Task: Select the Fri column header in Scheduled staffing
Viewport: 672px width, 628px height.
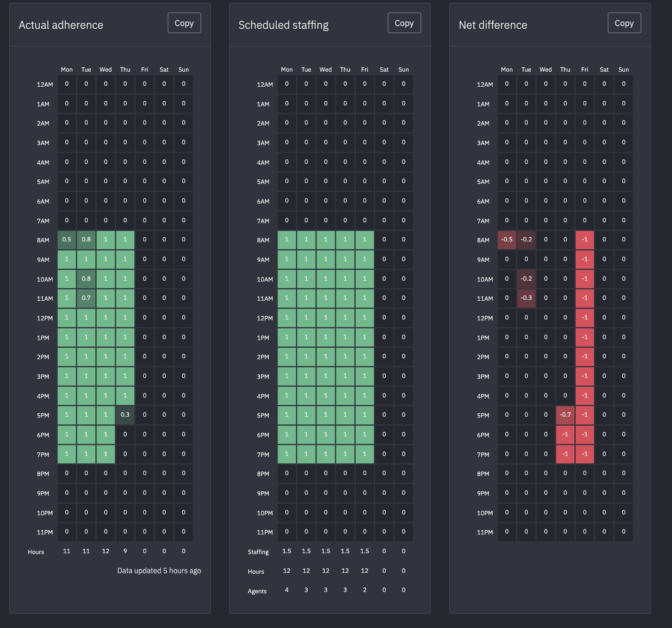Action: click(x=364, y=70)
